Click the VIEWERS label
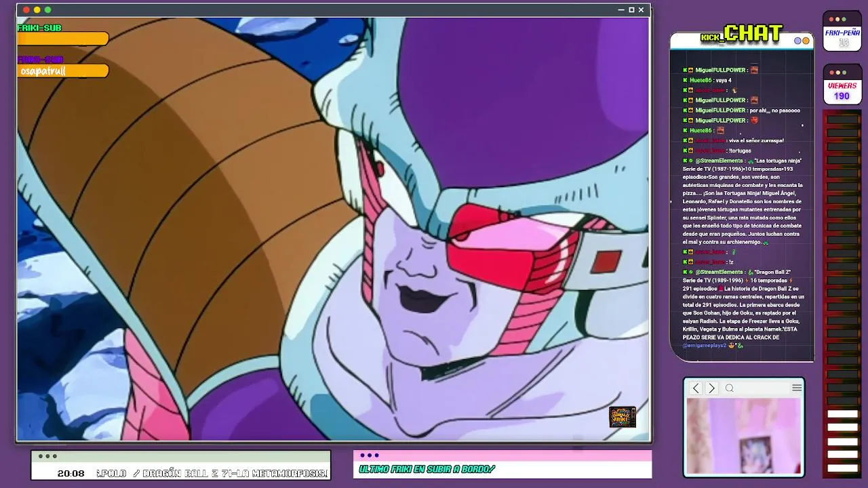The width and height of the screenshot is (868, 488). click(842, 85)
